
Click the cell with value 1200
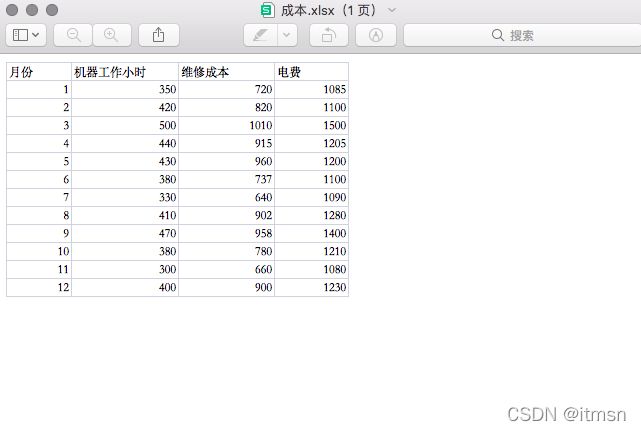[x=312, y=162]
